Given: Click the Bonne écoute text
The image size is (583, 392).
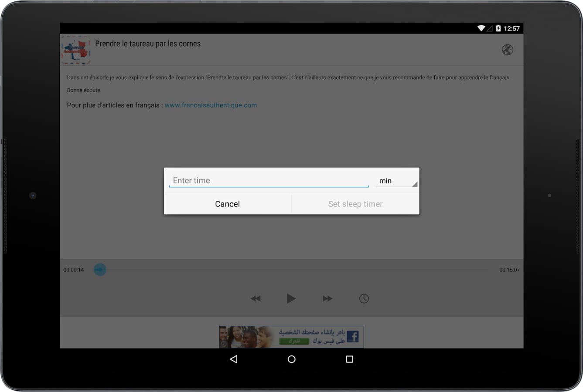Looking at the screenshot, I should click(x=84, y=90).
